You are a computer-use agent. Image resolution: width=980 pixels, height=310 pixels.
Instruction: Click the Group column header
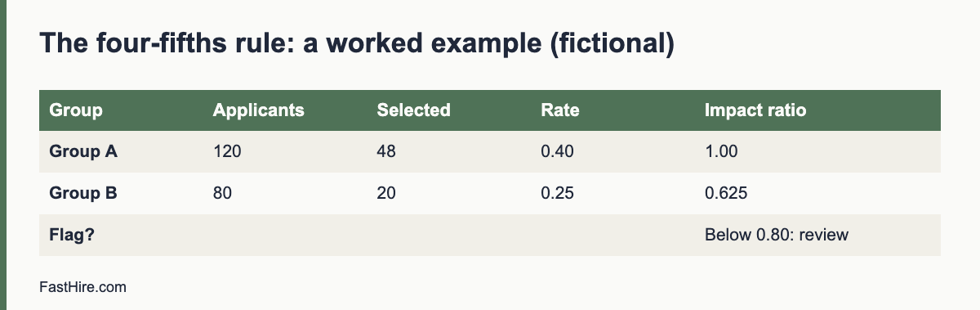pos(76,110)
